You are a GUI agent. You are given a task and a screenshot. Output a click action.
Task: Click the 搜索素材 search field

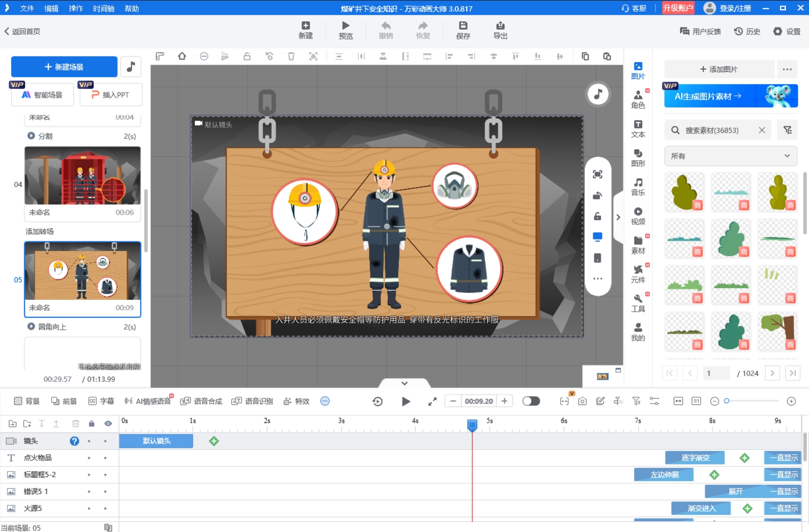(718, 130)
